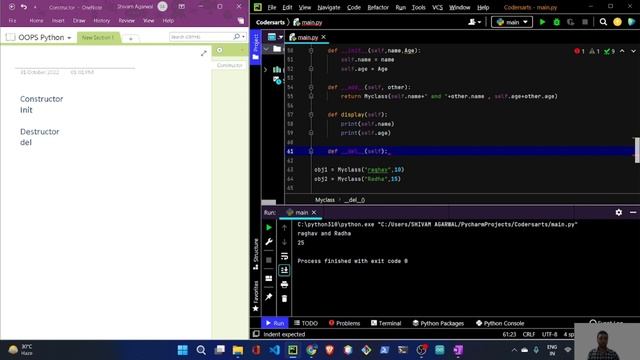The image size is (640, 360).
Task: Click the OneNote search box
Action: tap(208, 37)
